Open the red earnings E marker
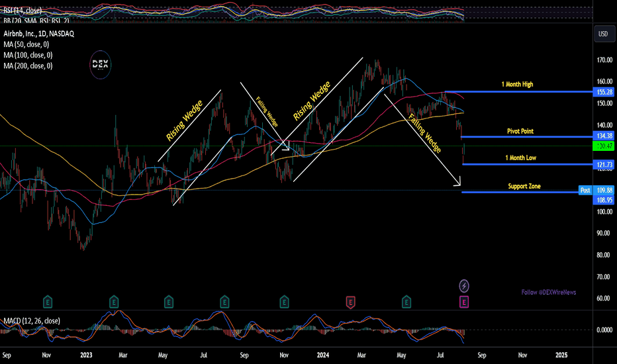 (350, 302)
